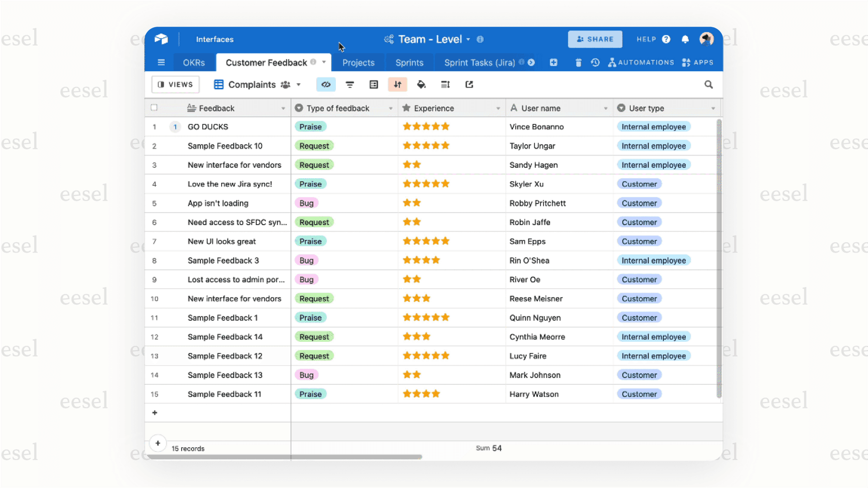Share the view via the external link icon
This screenshot has height=488, width=868.
(x=469, y=84)
